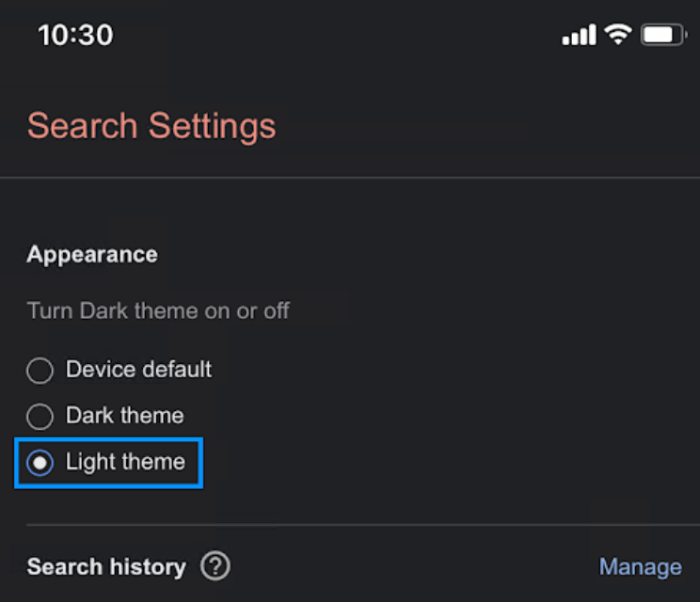Screen dimensions: 700x602
Task: Click the 'Dark theme' label text
Action: [124, 416]
